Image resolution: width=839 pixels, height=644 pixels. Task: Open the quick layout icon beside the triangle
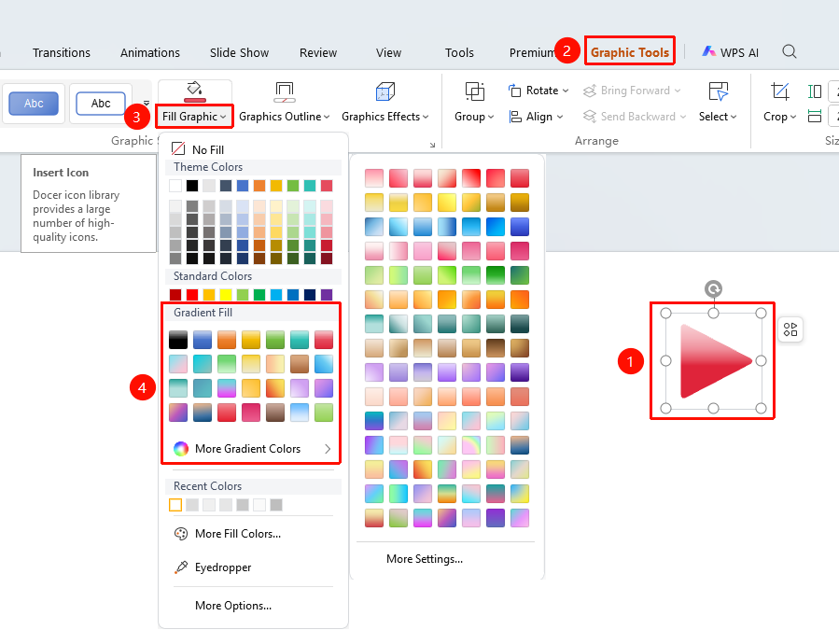(x=790, y=329)
